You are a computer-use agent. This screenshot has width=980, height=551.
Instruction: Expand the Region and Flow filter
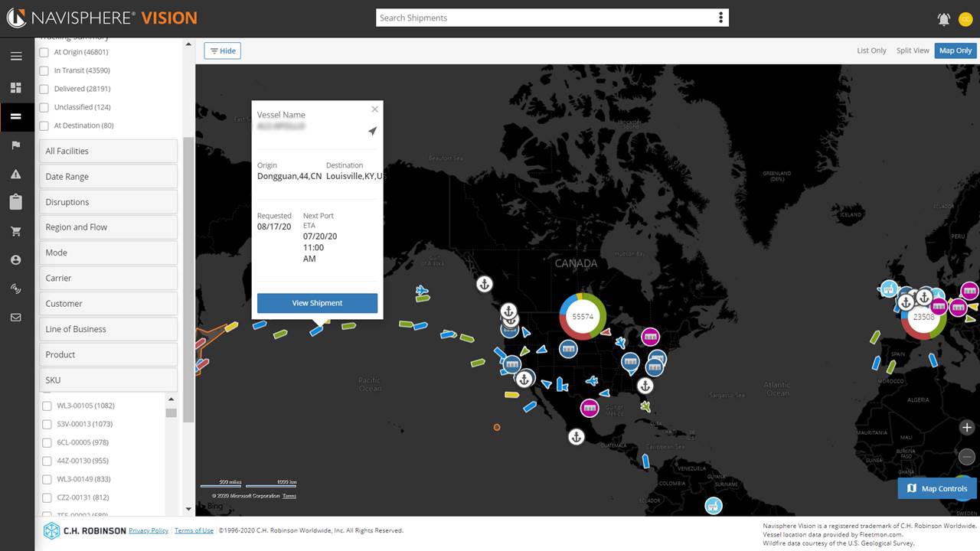(x=108, y=227)
